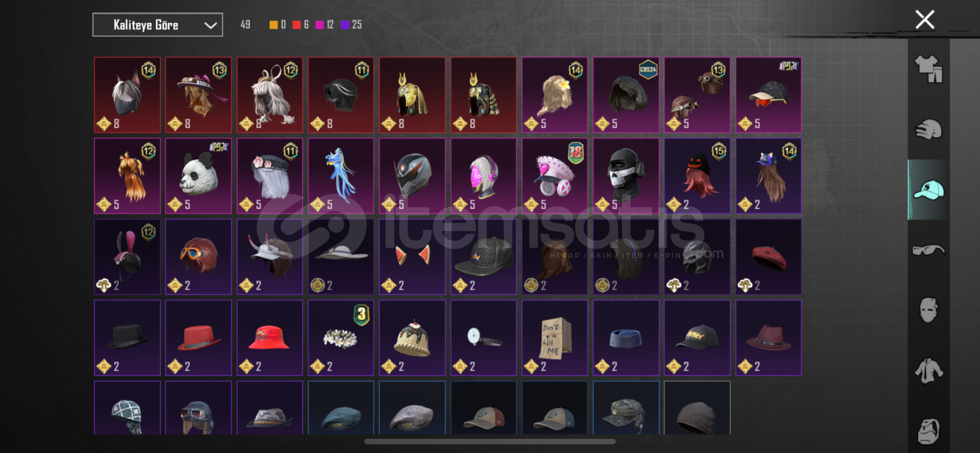The image size is (980, 453).
Task: Click the horizontal scrollbar at the bottom
Action: [x=490, y=441]
